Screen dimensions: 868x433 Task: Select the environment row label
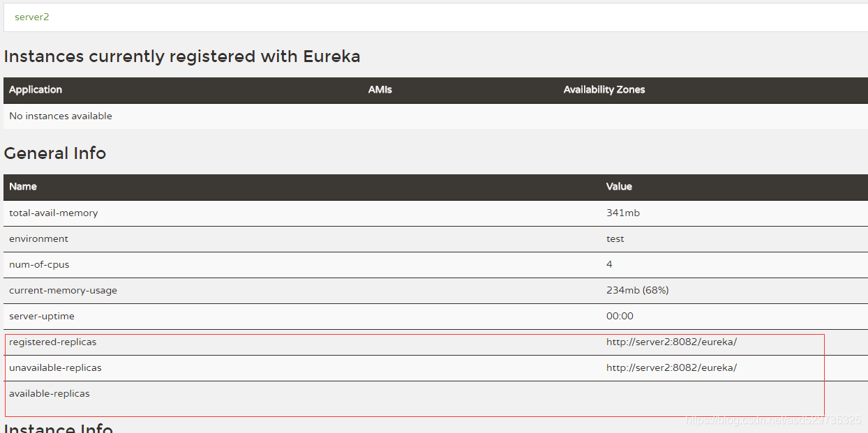click(39, 239)
